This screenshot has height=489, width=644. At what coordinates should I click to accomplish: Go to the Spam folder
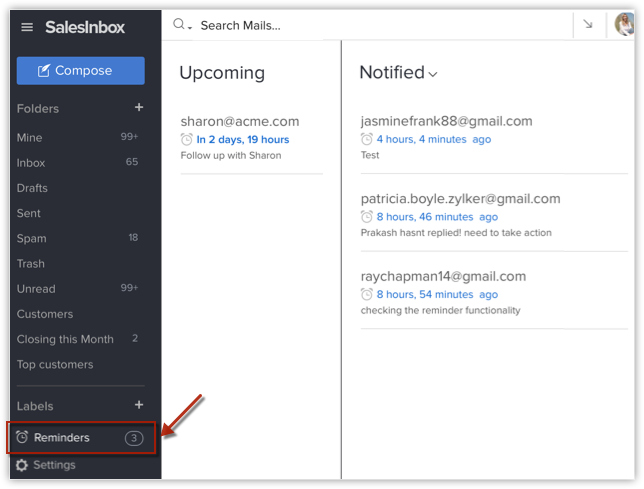[32, 239]
